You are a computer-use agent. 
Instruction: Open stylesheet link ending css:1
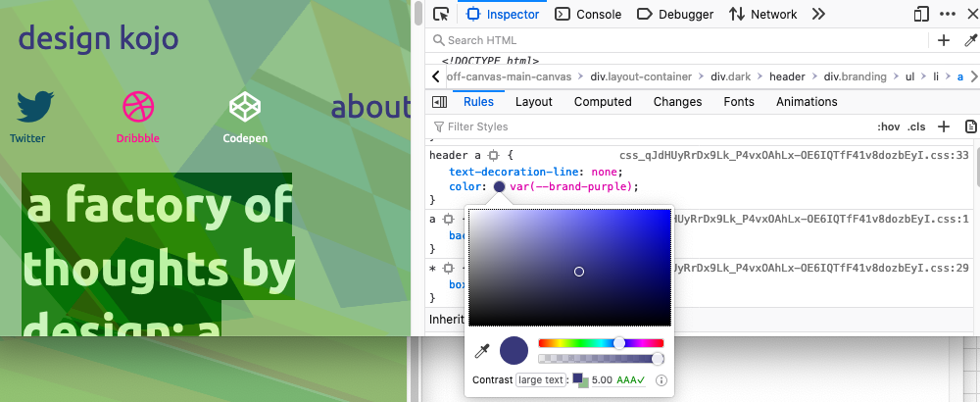point(821,219)
